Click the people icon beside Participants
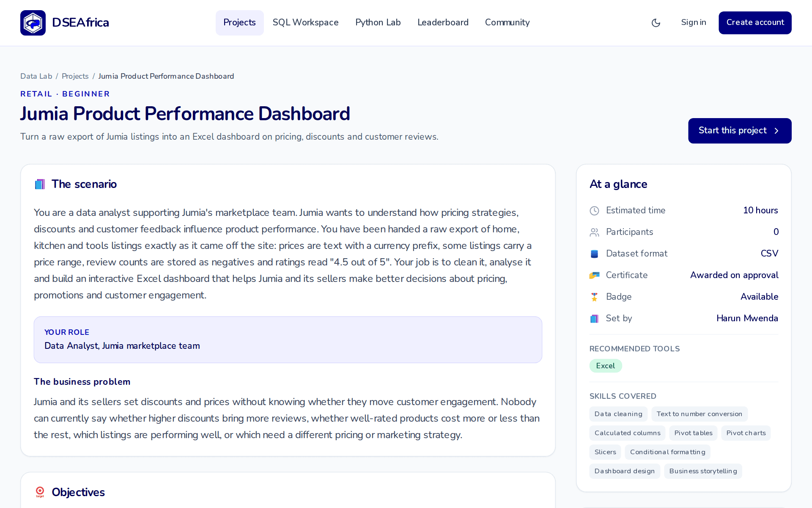Screen dimensions: 812x508 [x=594, y=232]
